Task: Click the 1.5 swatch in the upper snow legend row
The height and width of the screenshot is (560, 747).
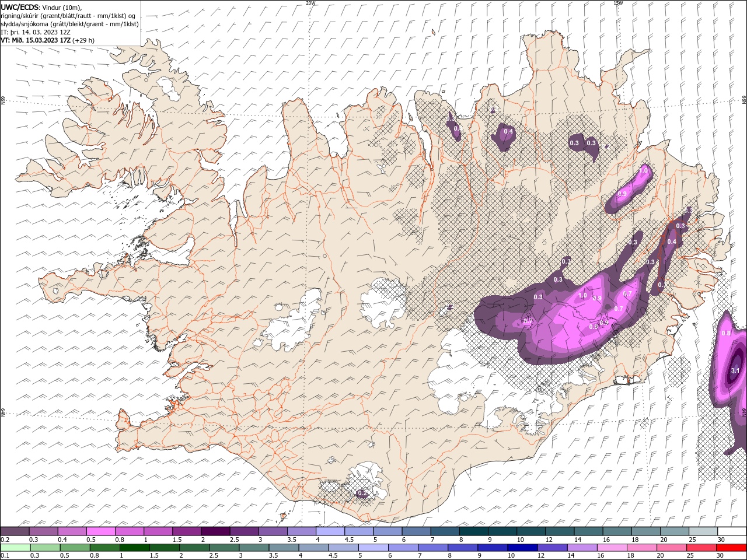Action: coord(186,531)
